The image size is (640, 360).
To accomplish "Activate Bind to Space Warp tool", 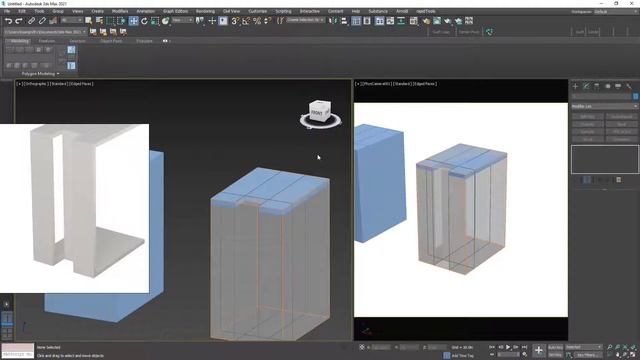I will [x=53, y=21].
